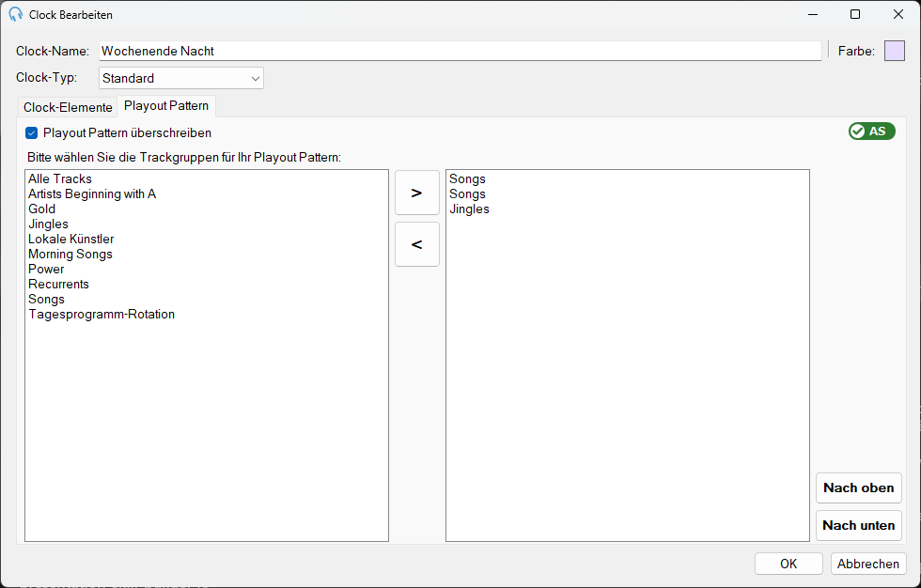This screenshot has height=588, width=921.
Task: Open the Clock-Typ dropdown
Action: 180,78
